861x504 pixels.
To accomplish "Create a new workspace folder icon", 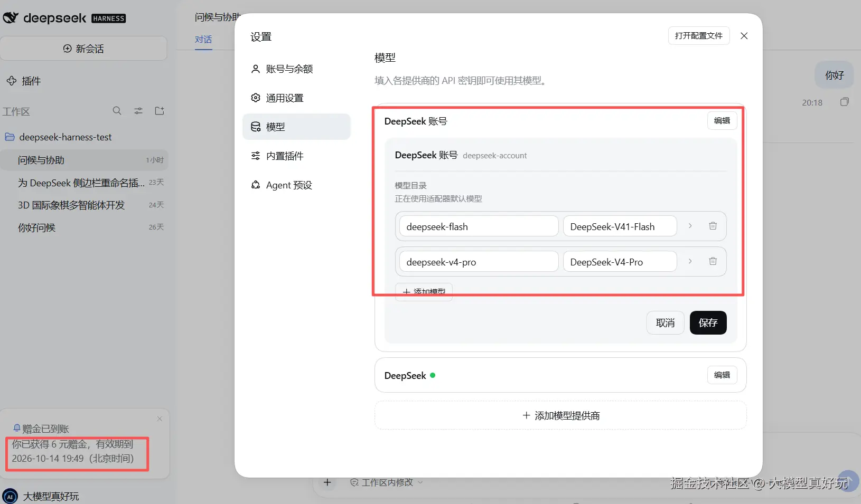I will coord(160,111).
